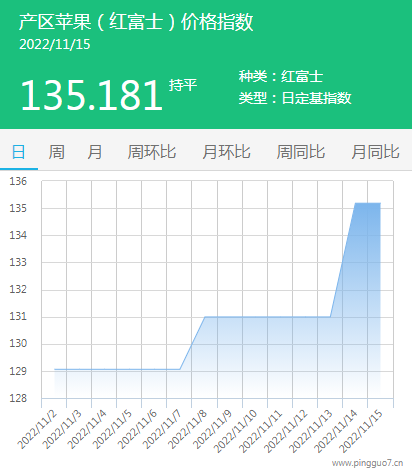Click the www.pingguo7.cn watermark link

coord(367,463)
